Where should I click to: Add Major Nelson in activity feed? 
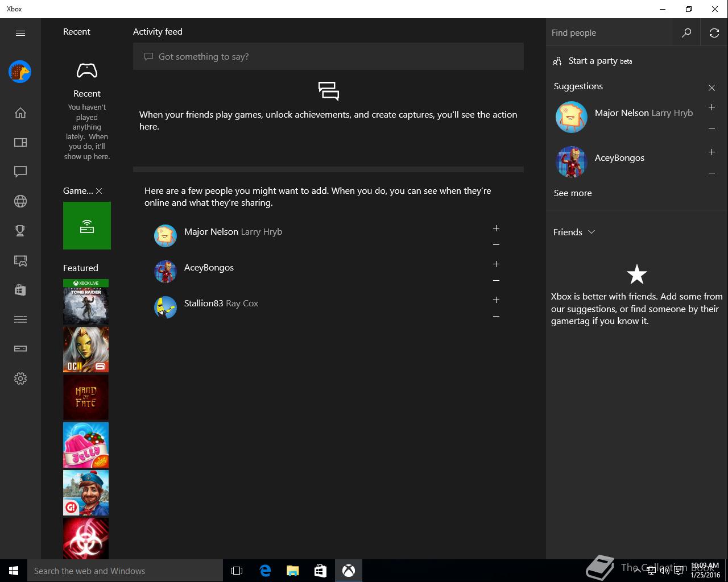tap(496, 228)
